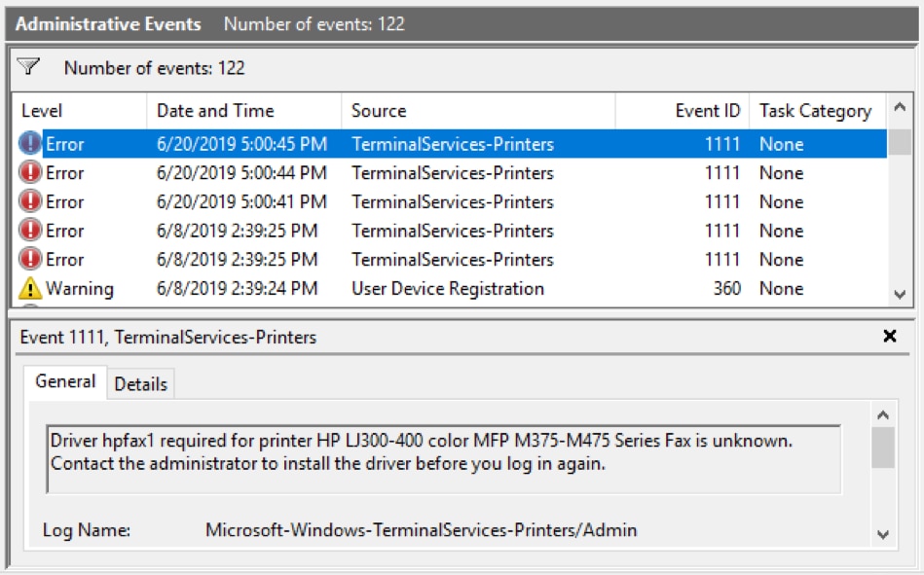Click the funnel filter icon
Viewport: 924px width, 575px height.
pyautogui.click(x=29, y=67)
